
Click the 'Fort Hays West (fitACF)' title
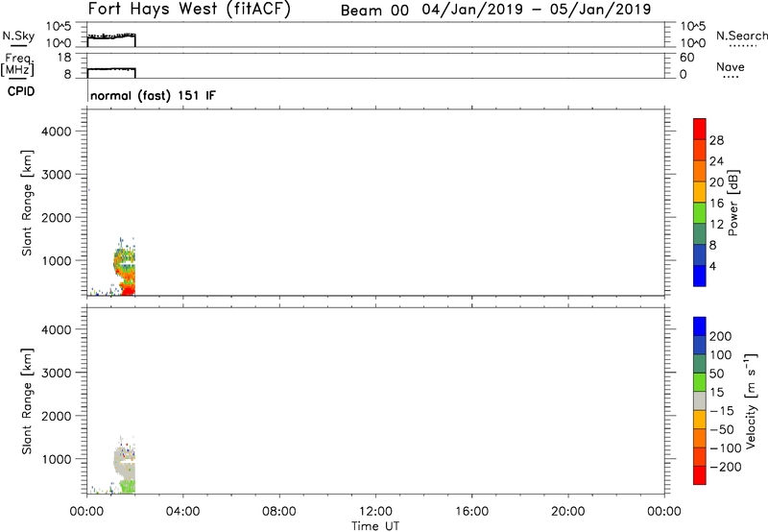189,9
